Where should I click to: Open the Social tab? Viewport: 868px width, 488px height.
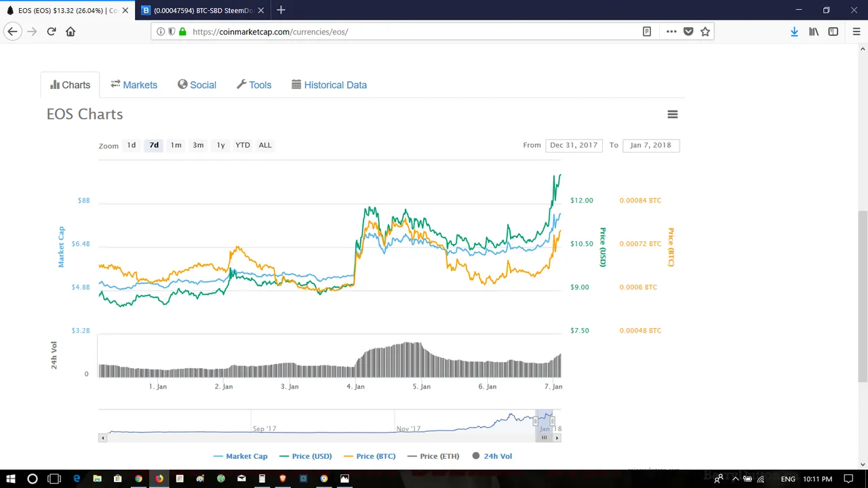197,85
